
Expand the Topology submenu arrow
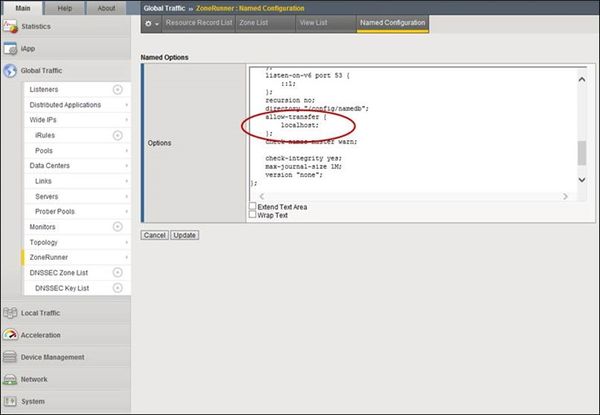click(126, 242)
